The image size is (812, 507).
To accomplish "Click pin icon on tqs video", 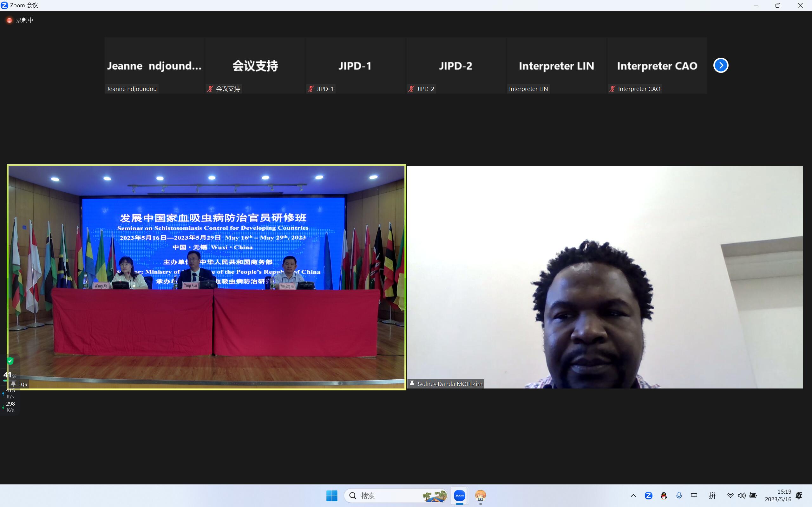I will (x=13, y=384).
